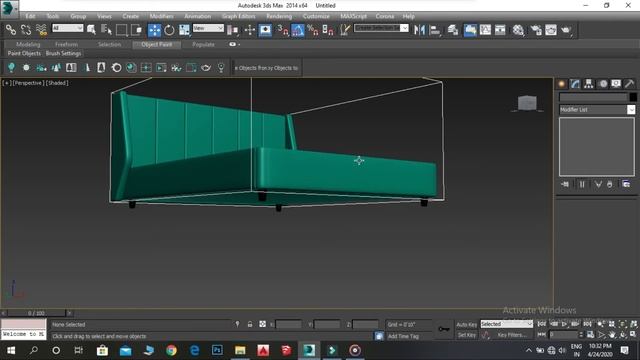Image resolution: width=640 pixels, height=360 pixels.
Task: Open Rendered Frame Window
Action: 551,30
